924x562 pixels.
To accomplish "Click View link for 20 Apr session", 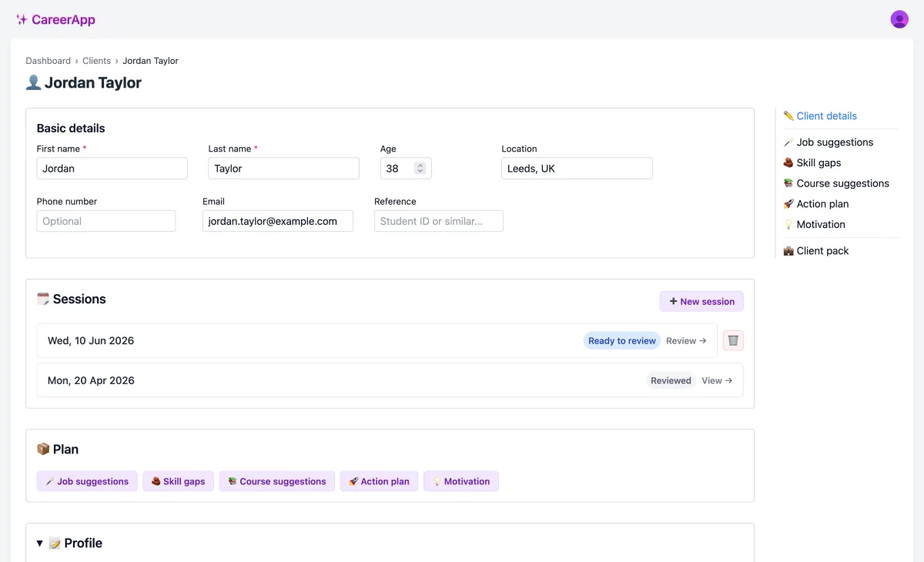I will (x=717, y=380).
